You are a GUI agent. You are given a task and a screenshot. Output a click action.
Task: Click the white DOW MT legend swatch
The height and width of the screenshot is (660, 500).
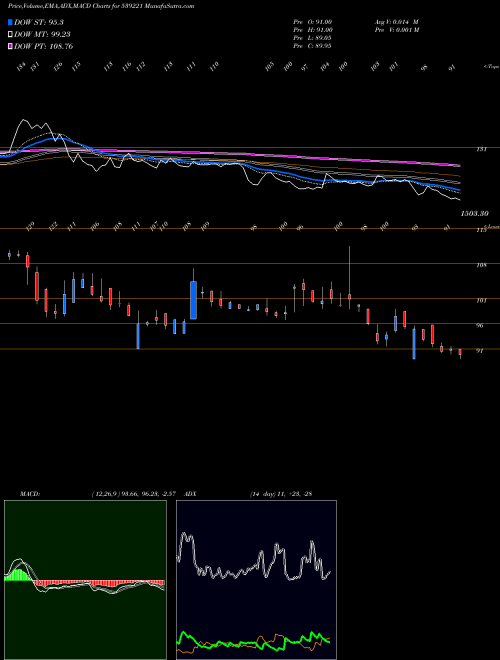coord(10,35)
